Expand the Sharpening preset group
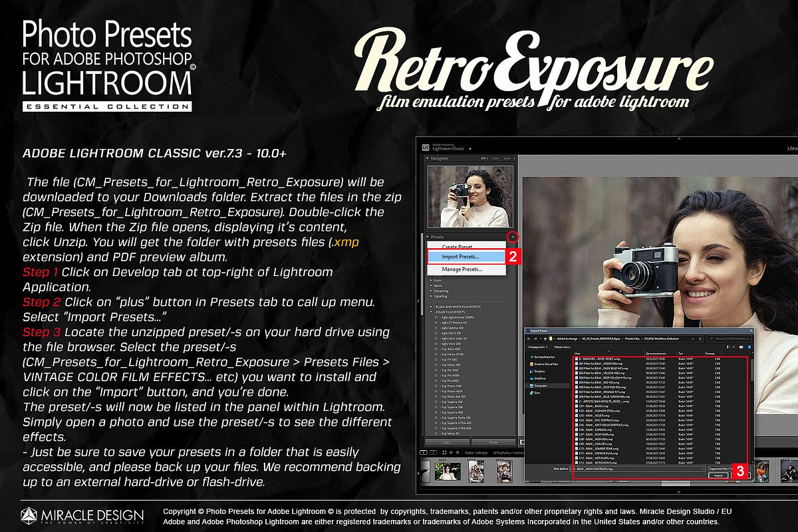 pyautogui.click(x=441, y=291)
